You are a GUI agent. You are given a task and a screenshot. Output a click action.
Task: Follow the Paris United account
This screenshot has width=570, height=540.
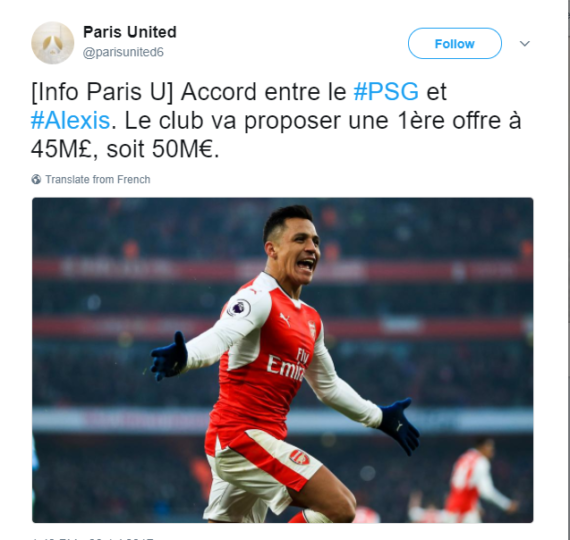[x=455, y=44]
